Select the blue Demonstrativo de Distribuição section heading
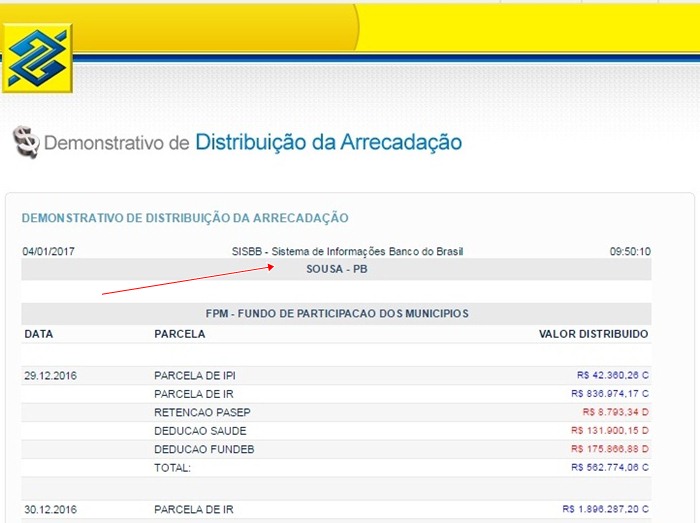The width and height of the screenshot is (700, 523). pyautogui.click(x=185, y=217)
